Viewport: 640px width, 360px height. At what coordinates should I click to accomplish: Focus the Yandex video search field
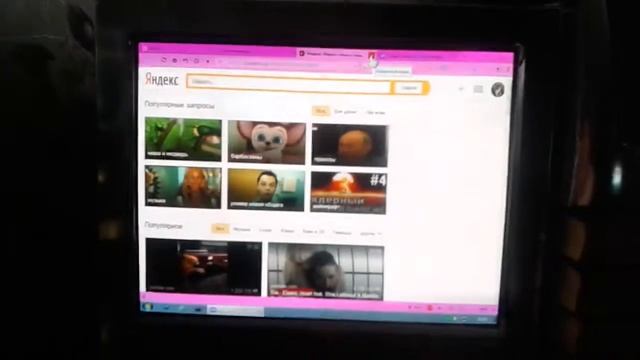coord(289,84)
